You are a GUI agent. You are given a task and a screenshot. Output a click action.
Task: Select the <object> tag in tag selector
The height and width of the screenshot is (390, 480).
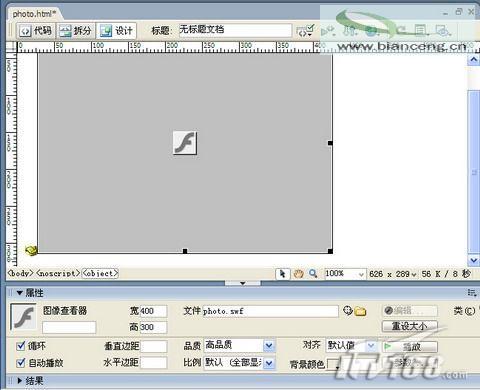coord(100,273)
